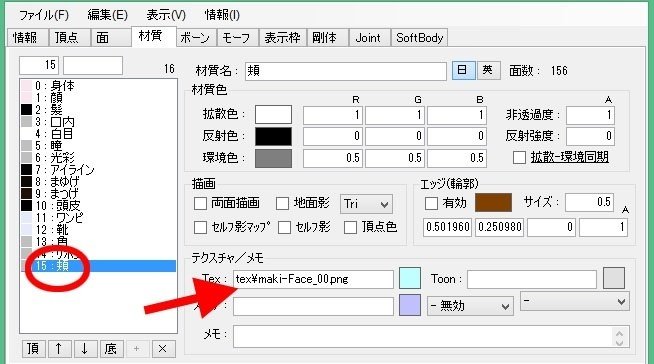654x364 pixels.
Task: Switch to 表示枠 tab
Action: pyautogui.click(x=283, y=38)
